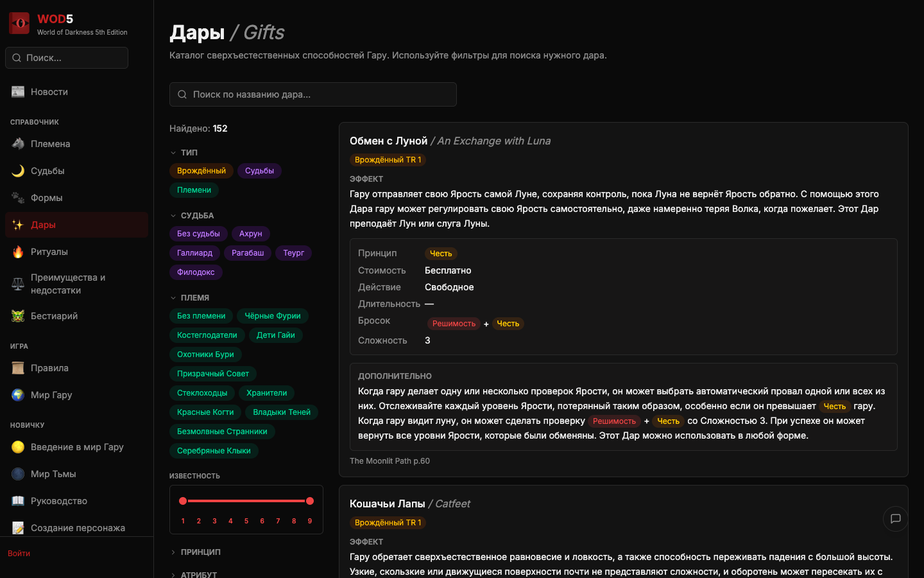Filter by the Стеклоходцы tribe

point(202,393)
